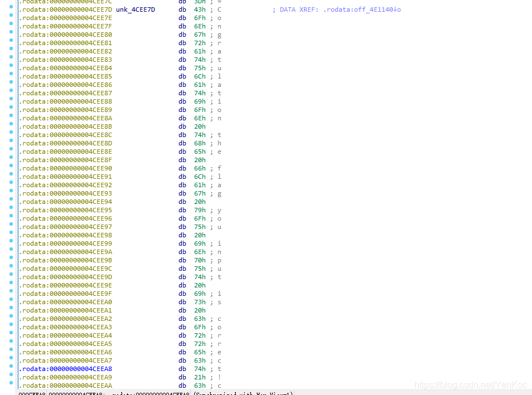The image size is (532, 395).
Task: Open the off_4E1140 data xref link
Action: tap(362, 9)
